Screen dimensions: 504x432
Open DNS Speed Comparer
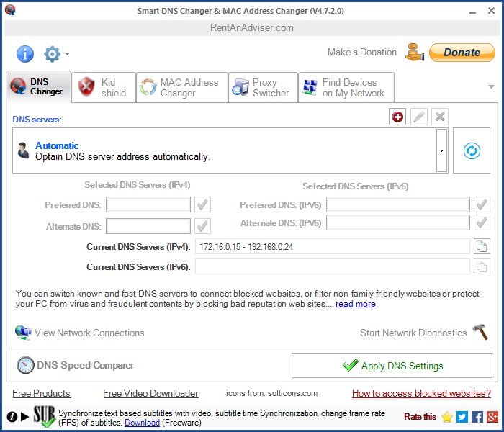tap(86, 366)
